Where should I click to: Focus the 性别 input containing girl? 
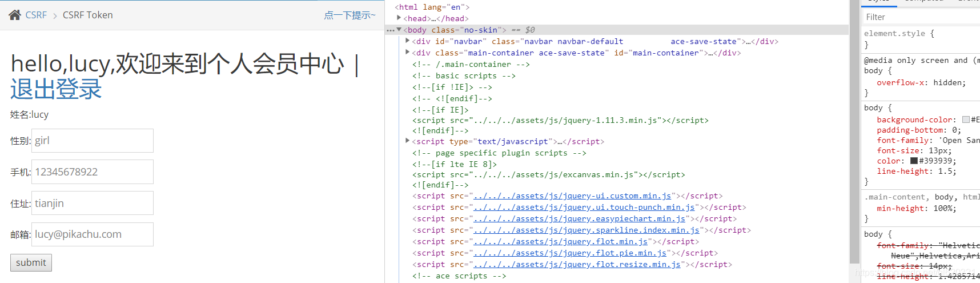coord(93,141)
